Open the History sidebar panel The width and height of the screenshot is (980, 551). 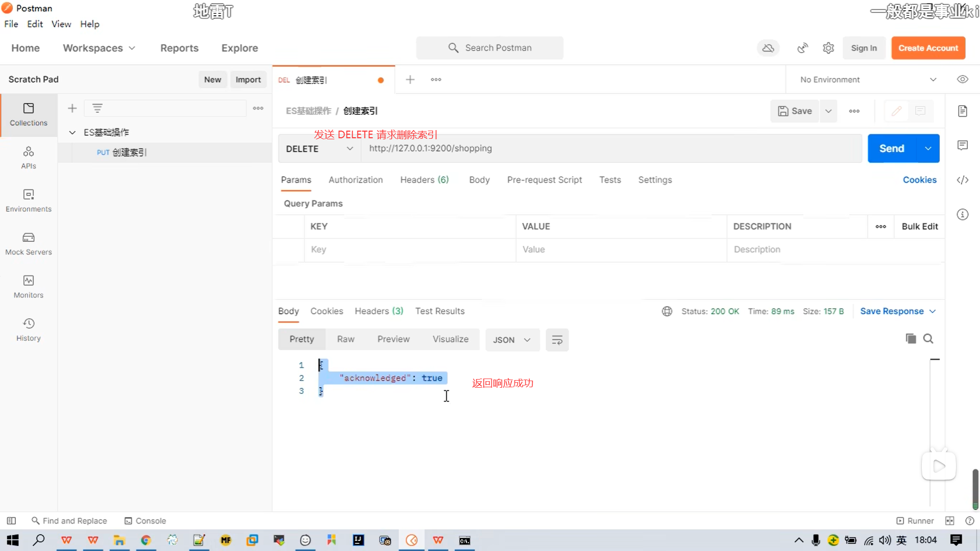[x=29, y=330]
